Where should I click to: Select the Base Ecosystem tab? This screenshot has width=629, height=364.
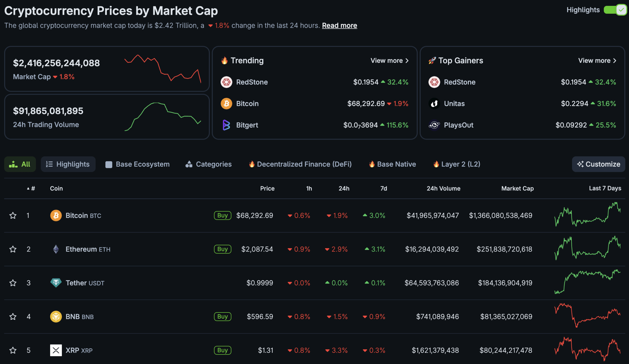(x=137, y=164)
